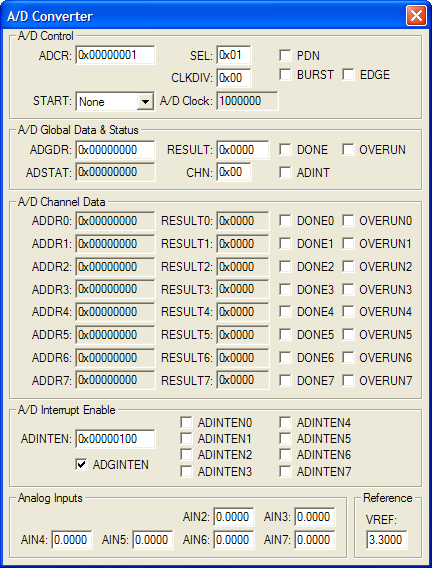
Task: Edit the VREF reference voltage field
Action: tap(386, 540)
